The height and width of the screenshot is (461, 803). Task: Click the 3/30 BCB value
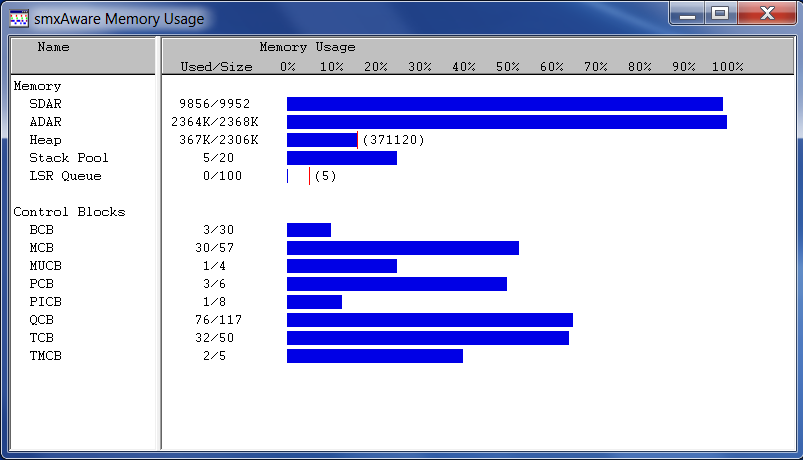point(219,230)
